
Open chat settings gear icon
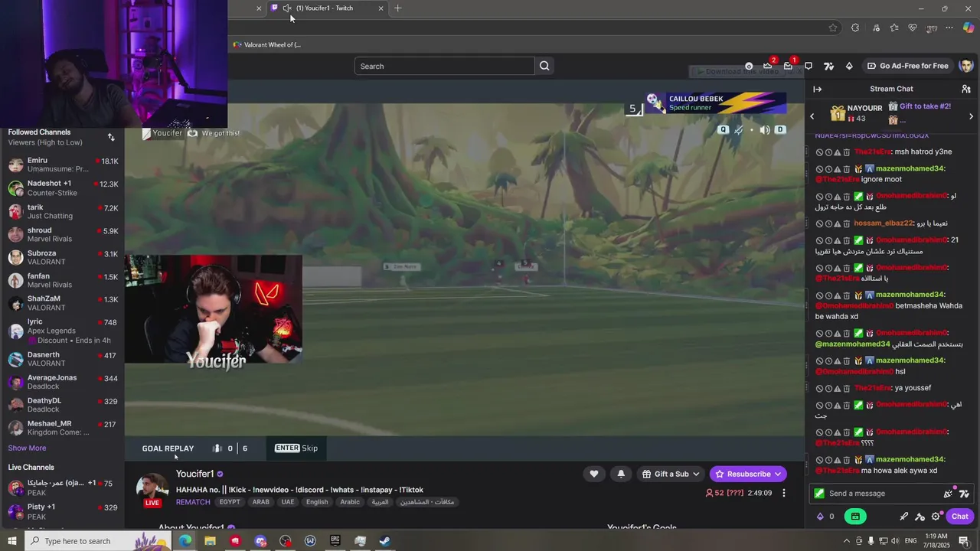936,517
